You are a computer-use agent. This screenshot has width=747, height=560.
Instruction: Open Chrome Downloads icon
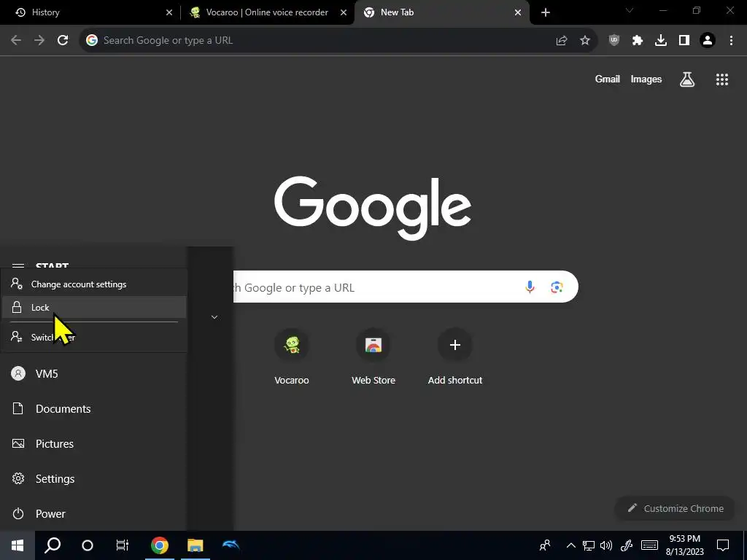pyautogui.click(x=661, y=41)
